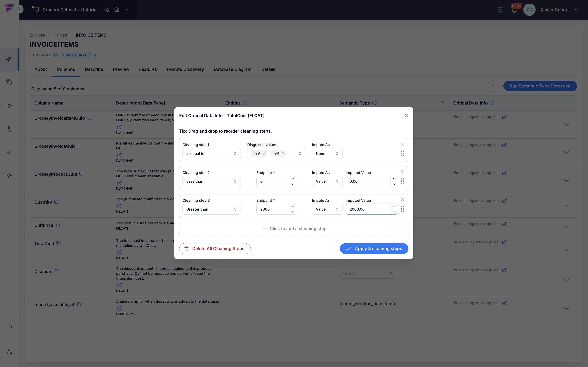The width and height of the screenshot is (588, 367).
Task: Open the Xavier Conort account dropdown arrow
Action: pos(576,10)
